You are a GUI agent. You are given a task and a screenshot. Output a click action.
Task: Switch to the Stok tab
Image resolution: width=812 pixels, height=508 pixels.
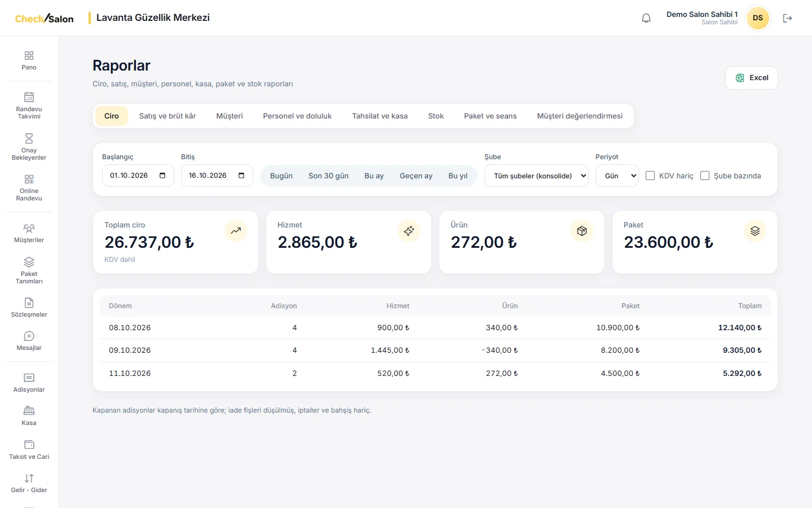pos(436,116)
